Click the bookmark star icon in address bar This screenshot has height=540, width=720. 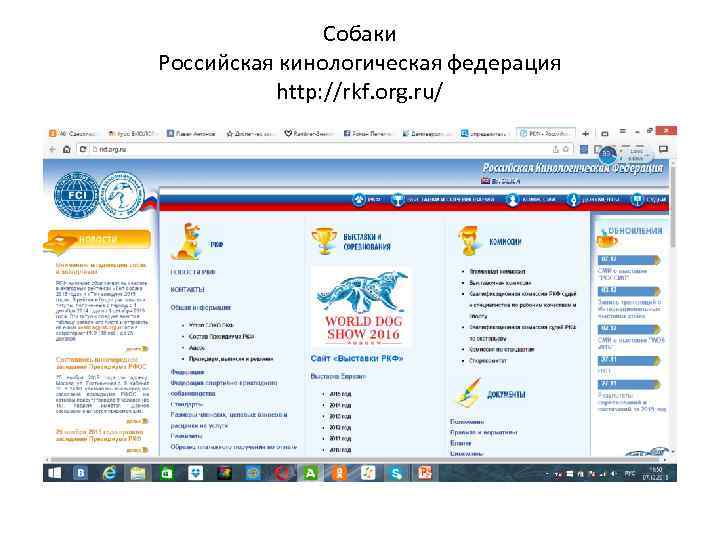(x=566, y=149)
